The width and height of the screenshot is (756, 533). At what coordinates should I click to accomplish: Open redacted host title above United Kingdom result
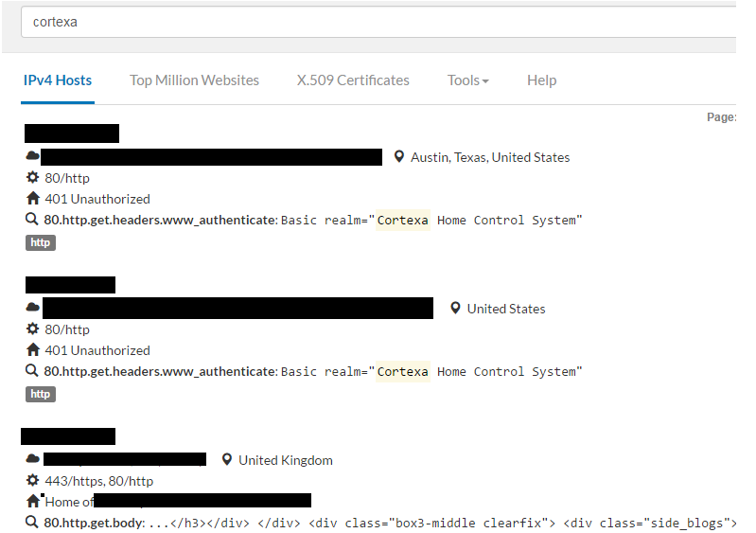tap(68, 436)
